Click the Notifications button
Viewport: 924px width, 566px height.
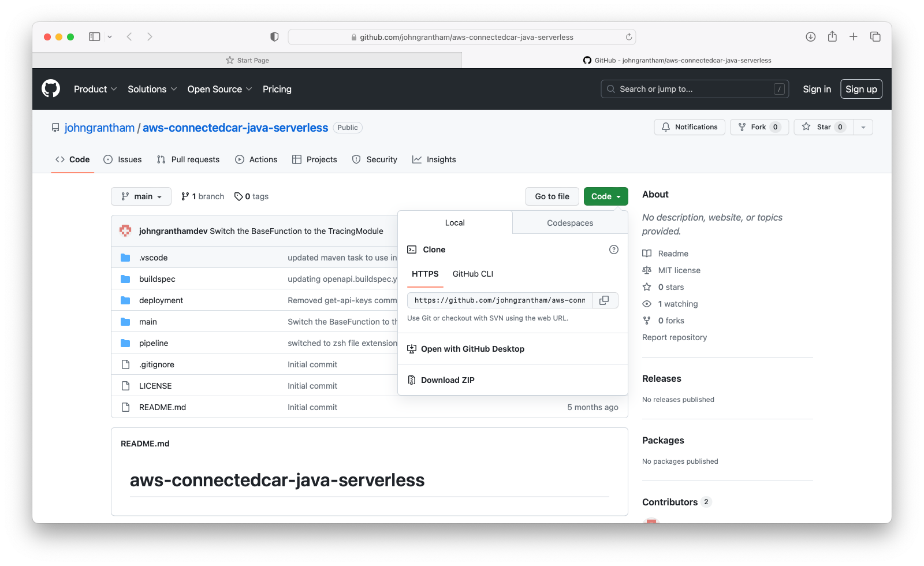click(x=690, y=127)
